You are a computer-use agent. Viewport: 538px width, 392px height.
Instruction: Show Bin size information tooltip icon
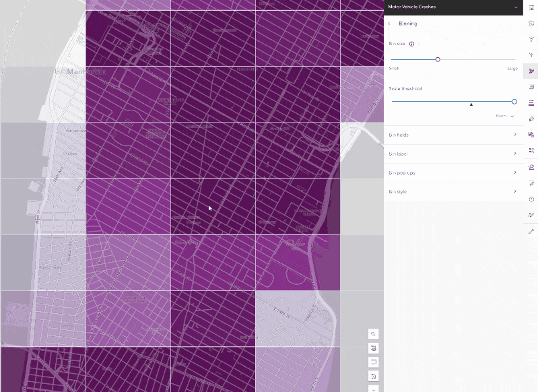411,44
